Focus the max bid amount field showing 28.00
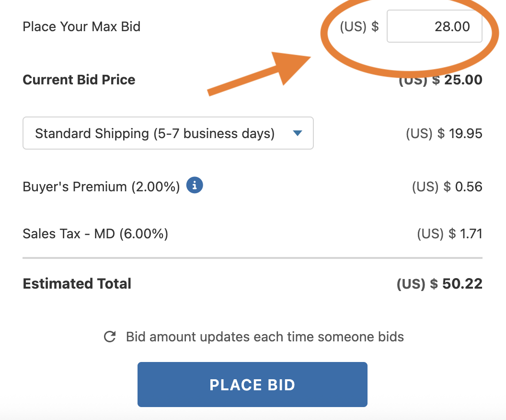 [434, 26]
